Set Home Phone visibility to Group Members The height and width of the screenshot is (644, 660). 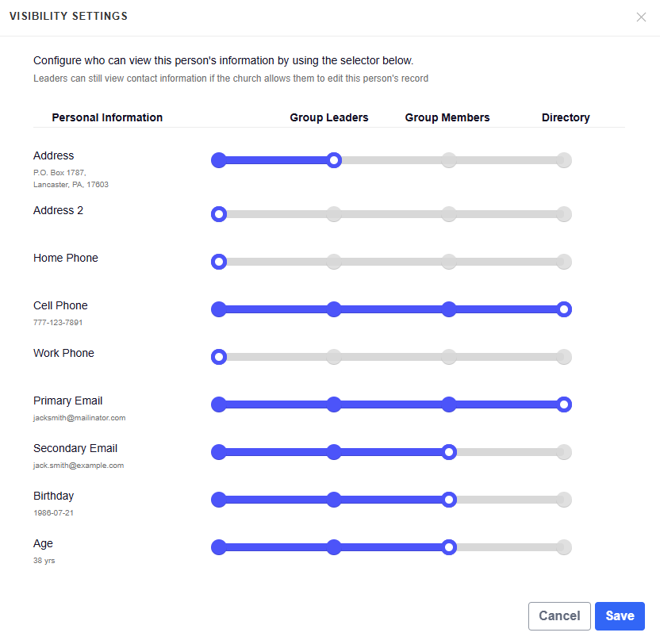tap(449, 262)
